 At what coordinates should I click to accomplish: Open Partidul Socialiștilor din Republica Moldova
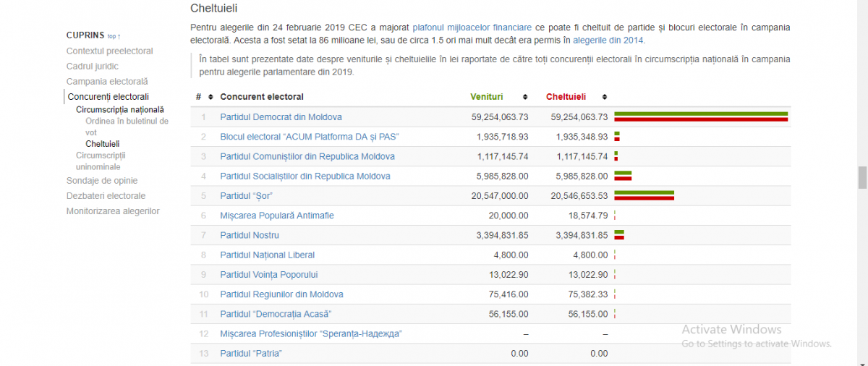tap(305, 176)
